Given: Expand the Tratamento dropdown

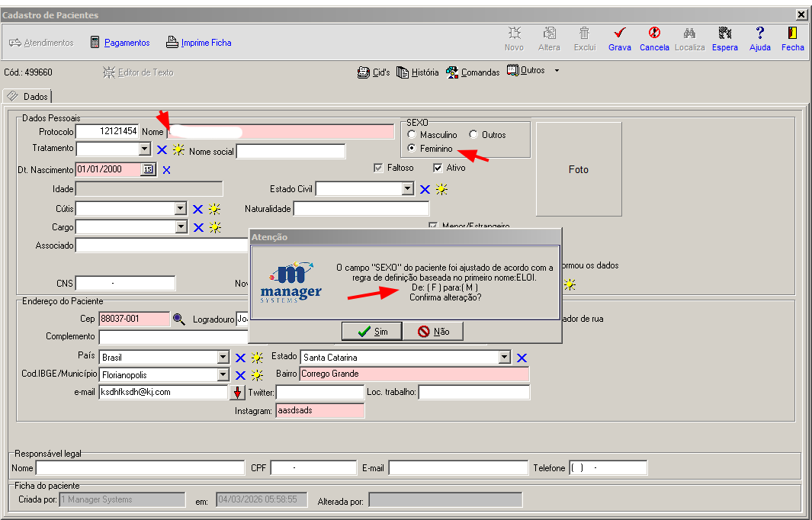Looking at the screenshot, I should click(145, 149).
